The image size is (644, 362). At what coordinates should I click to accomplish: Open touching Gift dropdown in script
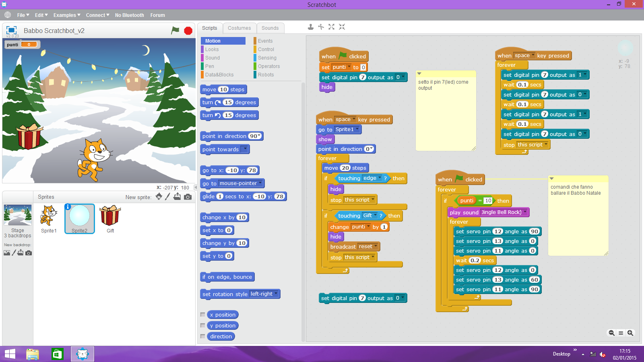[375, 215]
